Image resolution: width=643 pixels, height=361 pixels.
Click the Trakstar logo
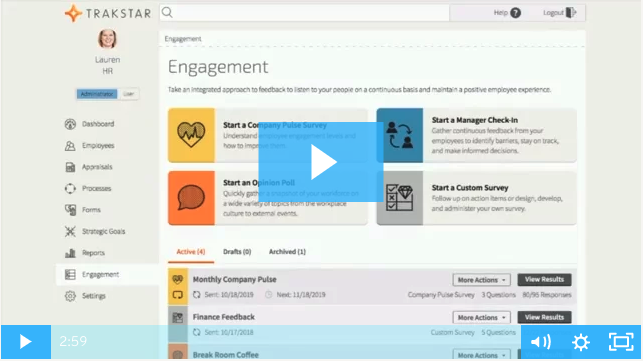click(108, 13)
